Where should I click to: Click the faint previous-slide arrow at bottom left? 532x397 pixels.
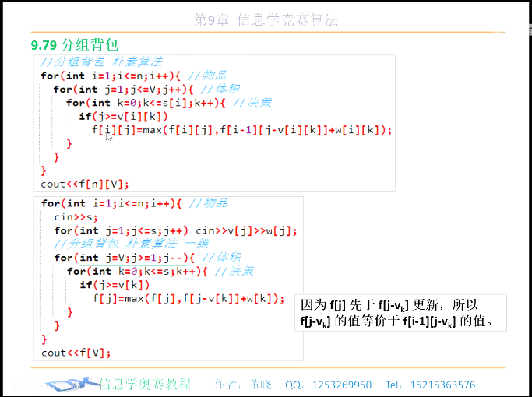point(13,385)
